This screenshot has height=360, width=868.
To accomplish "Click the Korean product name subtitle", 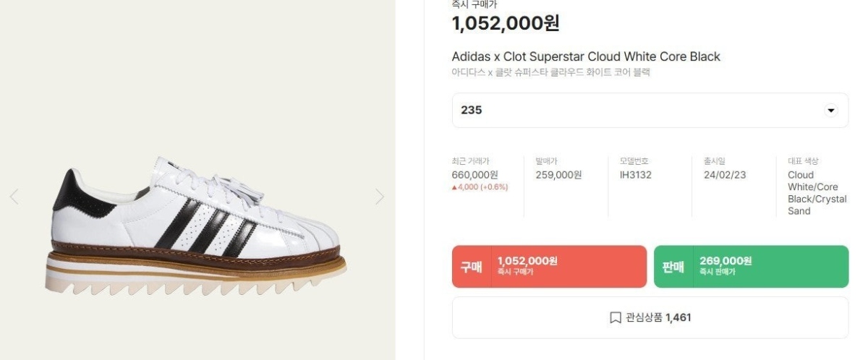I will (x=550, y=72).
